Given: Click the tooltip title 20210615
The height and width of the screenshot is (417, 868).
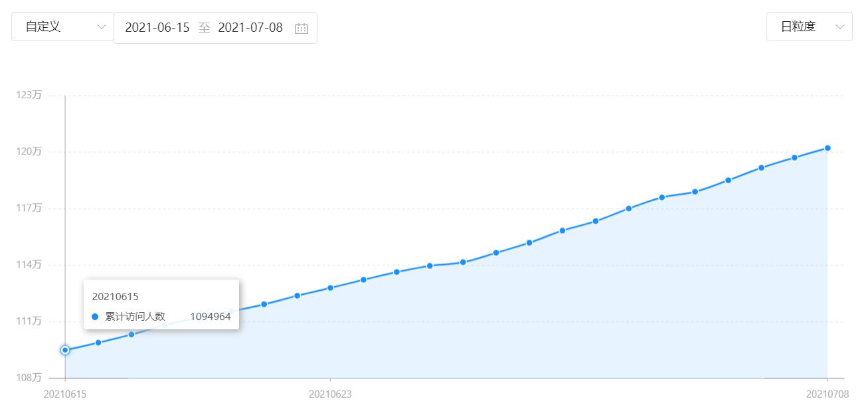Looking at the screenshot, I should pyautogui.click(x=115, y=296).
